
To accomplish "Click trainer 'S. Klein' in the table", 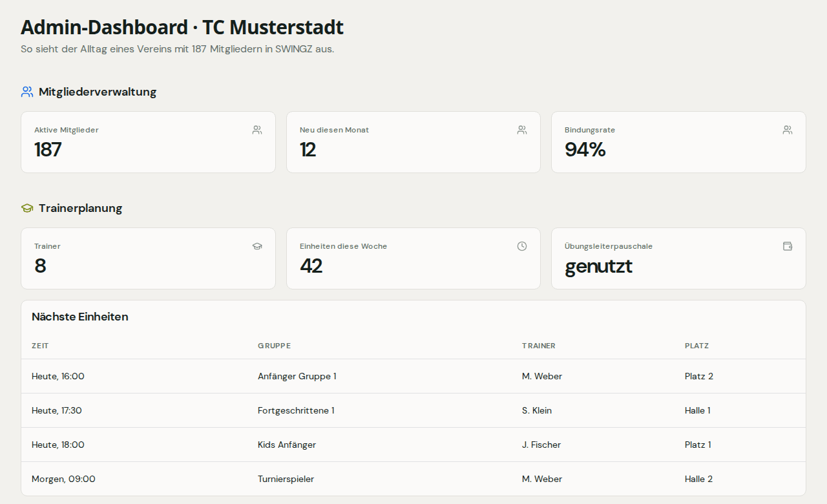I will pyautogui.click(x=537, y=410).
